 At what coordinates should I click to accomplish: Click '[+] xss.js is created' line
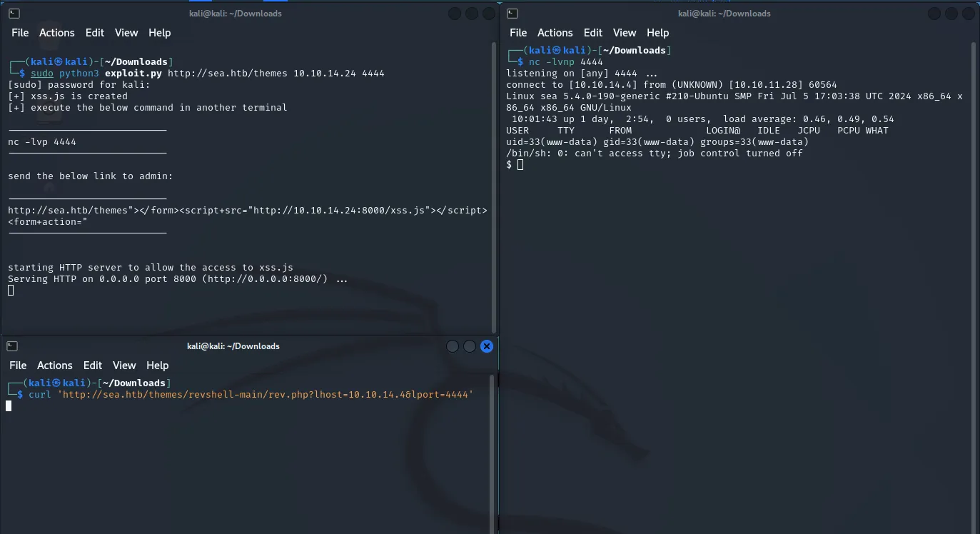(x=68, y=96)
